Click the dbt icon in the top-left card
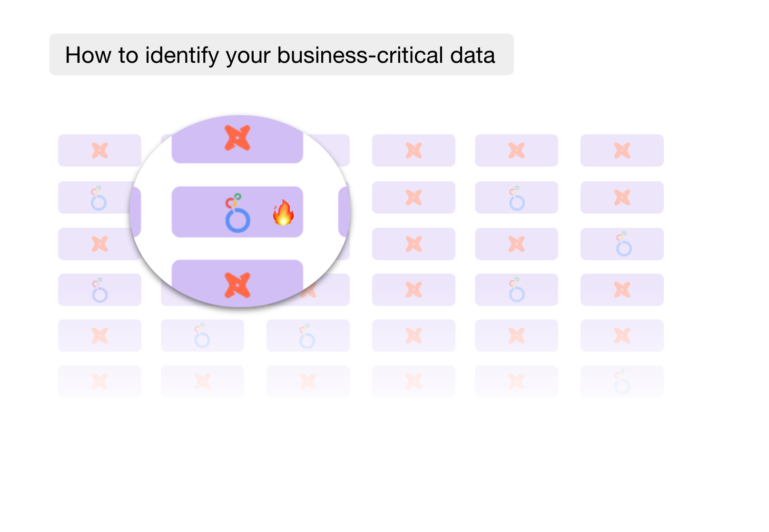This screenshot has width=769, height=532. coord(100,150)
